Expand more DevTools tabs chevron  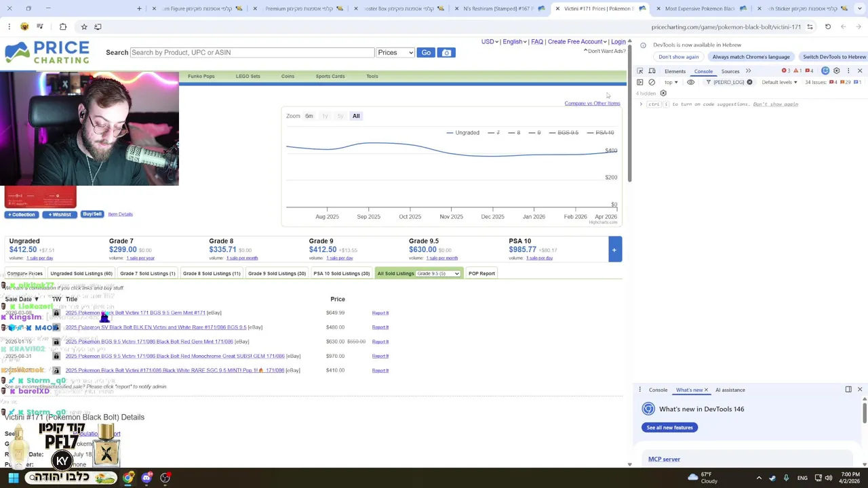tap(748, 71)
